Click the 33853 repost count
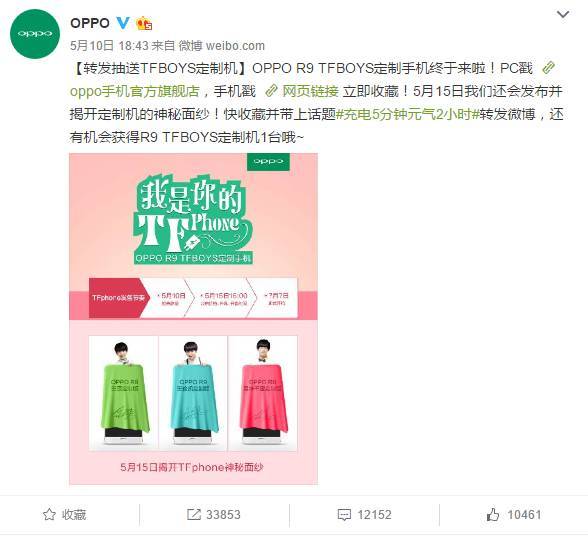Viewport: 588px width, 537px height. 223,514
